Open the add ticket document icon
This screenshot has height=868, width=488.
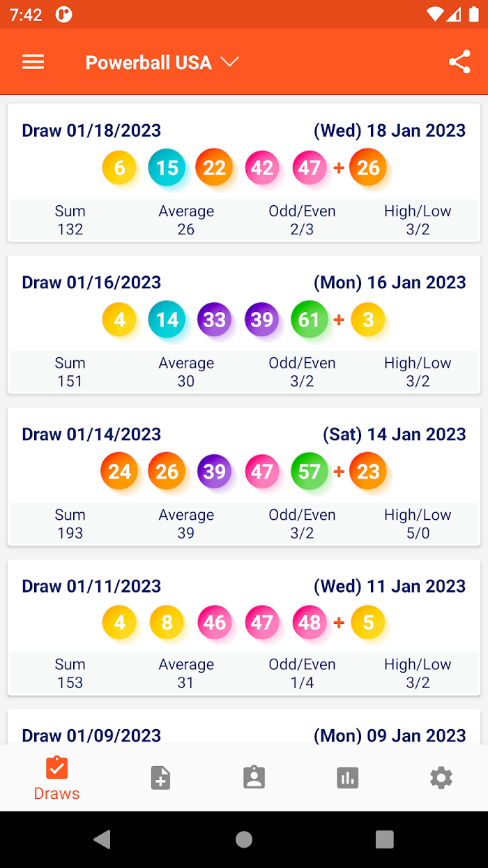click(x=160, y=777)
